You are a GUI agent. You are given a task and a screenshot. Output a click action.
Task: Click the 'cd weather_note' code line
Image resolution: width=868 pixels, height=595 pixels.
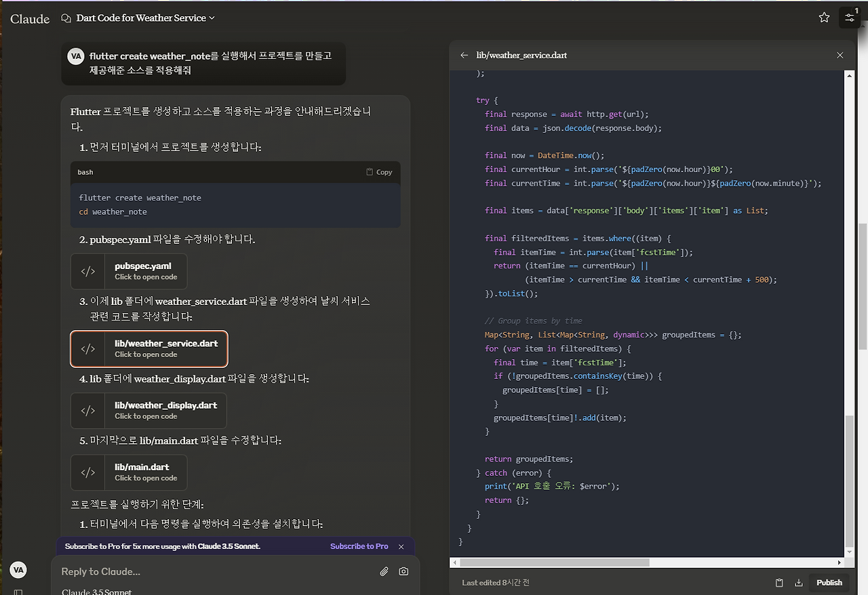[113, 211]
